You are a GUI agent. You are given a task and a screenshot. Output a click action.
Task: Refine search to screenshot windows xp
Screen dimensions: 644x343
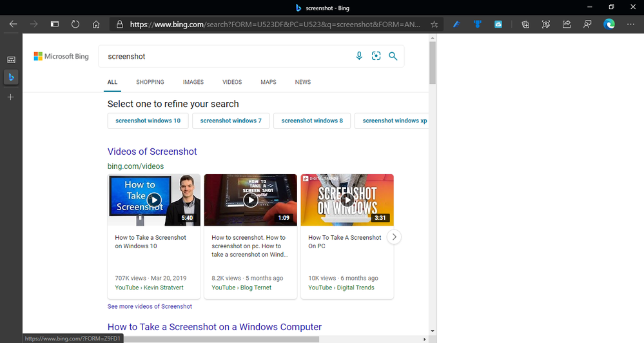(x=392, y=121)
